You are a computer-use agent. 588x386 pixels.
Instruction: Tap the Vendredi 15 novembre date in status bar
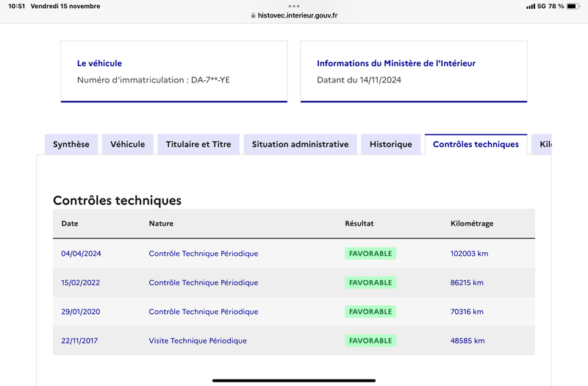[65, 6]
